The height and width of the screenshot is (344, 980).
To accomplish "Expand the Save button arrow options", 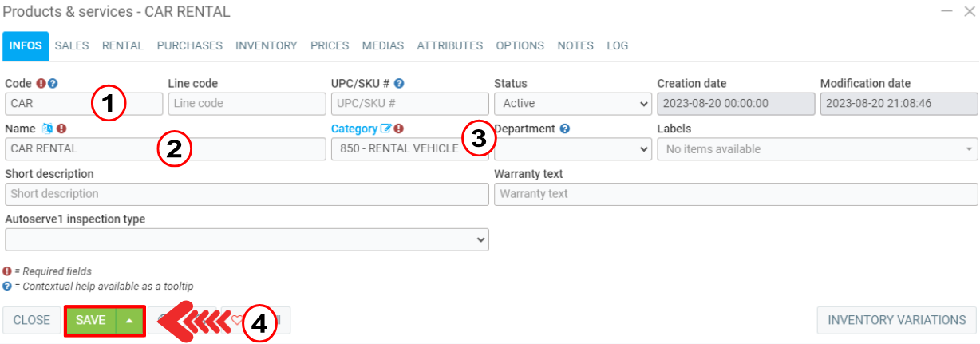I will (130, 320).
